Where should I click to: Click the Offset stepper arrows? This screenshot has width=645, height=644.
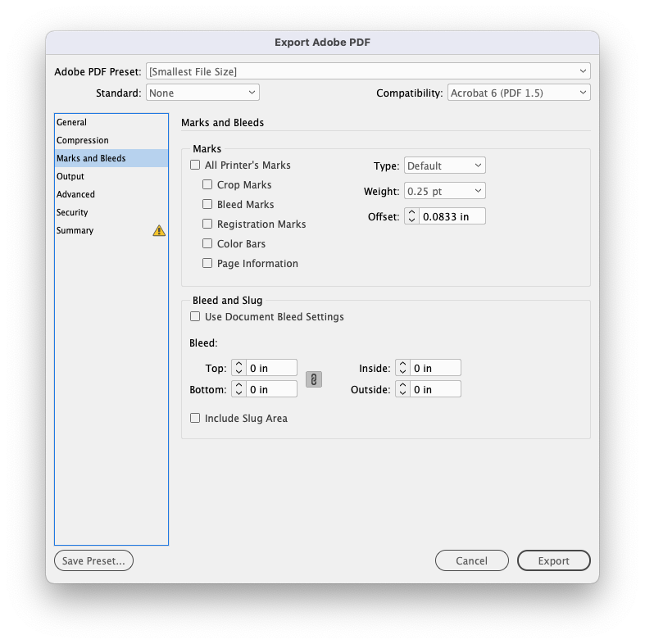point(411,216)
